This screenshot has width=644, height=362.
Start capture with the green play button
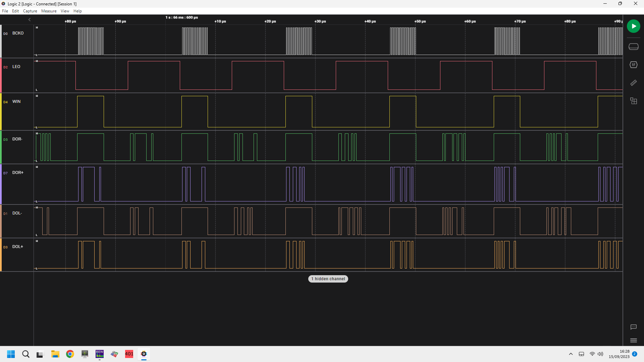point(633,26)
